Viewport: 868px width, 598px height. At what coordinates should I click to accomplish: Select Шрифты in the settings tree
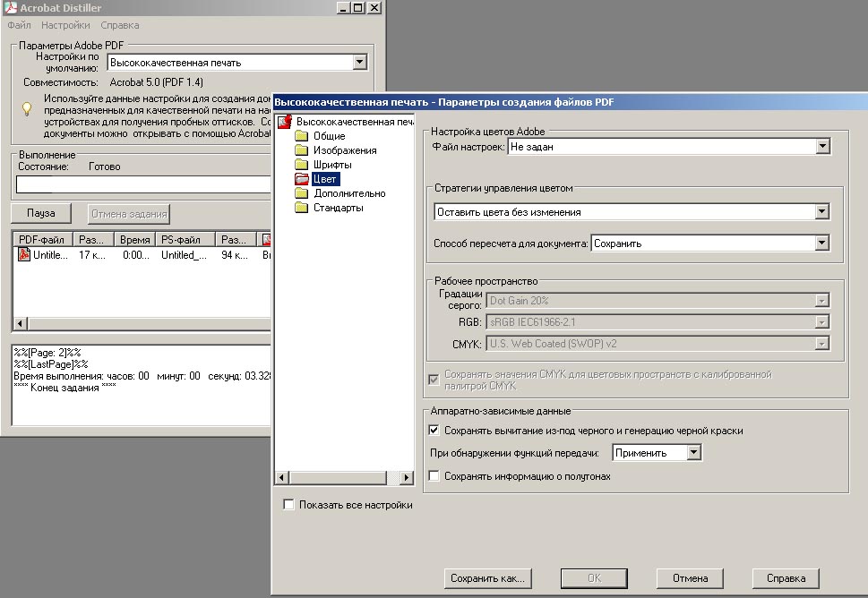click(x=332, y=165)
